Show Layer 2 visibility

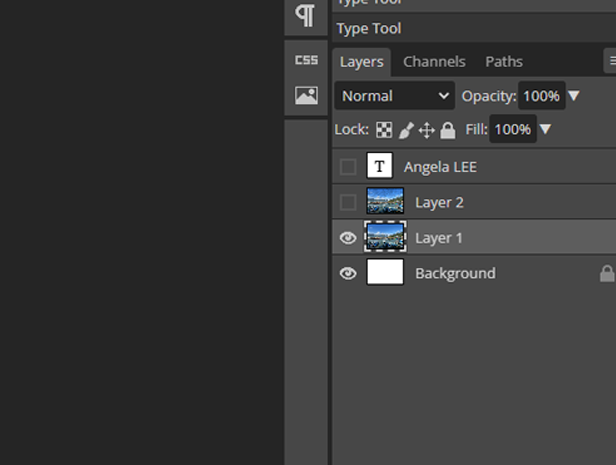[348, 203]
